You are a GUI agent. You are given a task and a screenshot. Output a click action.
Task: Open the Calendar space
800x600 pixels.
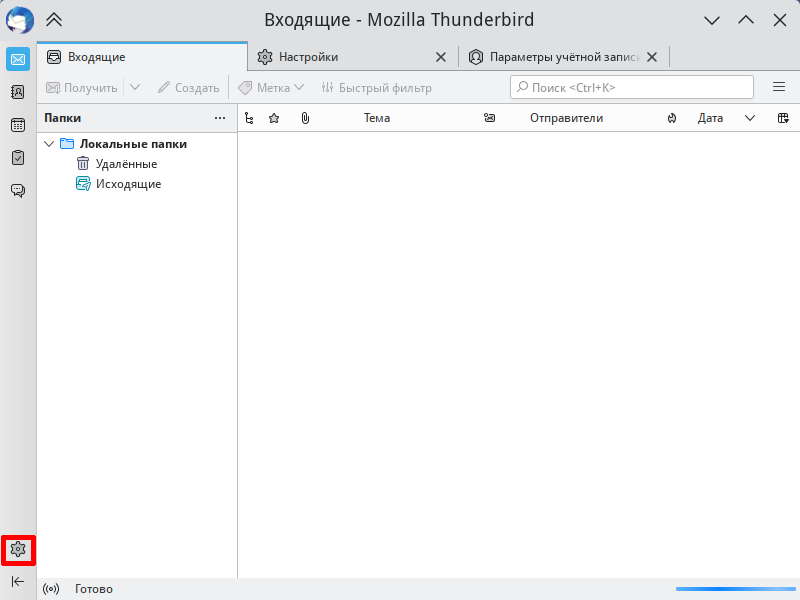tap(18, 125)
